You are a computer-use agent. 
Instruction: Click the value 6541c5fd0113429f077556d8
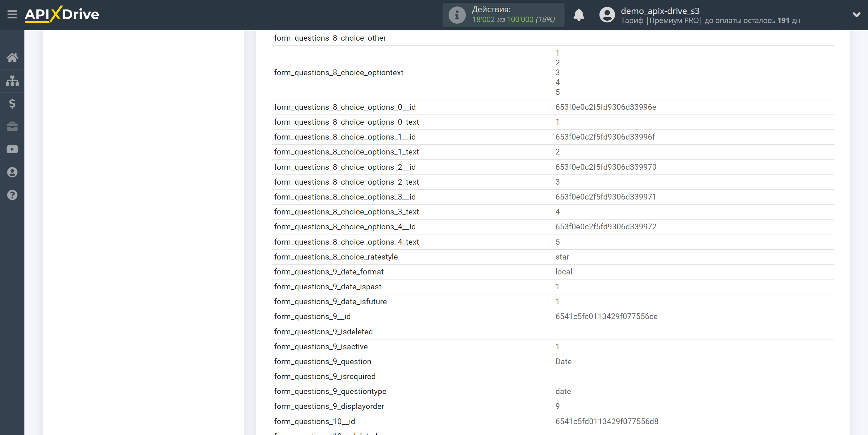[607, 422]
